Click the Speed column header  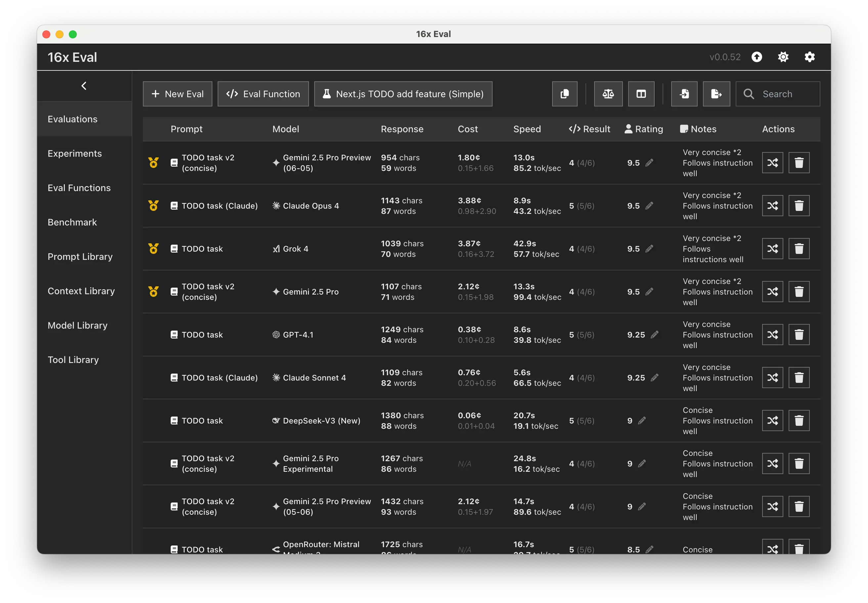[527, 129]
